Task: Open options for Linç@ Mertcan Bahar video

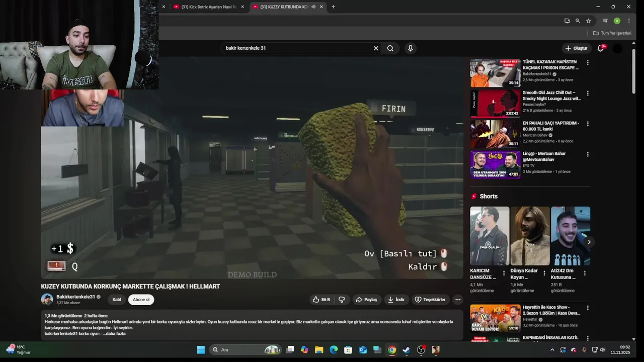Action: (x=588, y=154)
